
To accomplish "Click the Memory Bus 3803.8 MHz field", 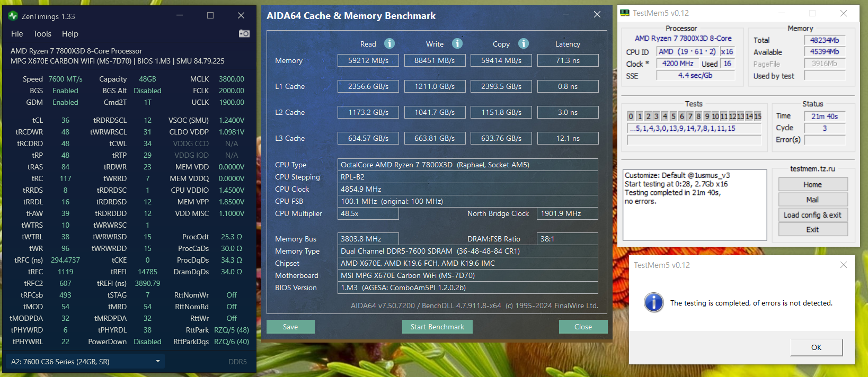I will click(368, 239).
